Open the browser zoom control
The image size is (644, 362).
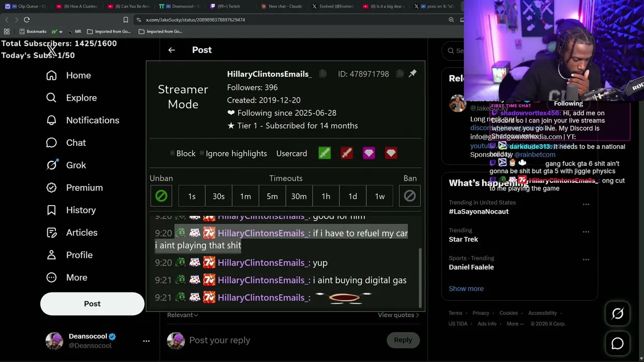click(x=451, y=20)
